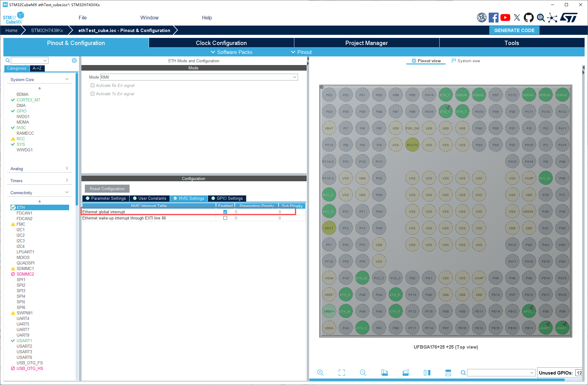Screen dimensions: 588x385
Task: Open the GPIO Settings tab
Action: [x=227, y=198]
